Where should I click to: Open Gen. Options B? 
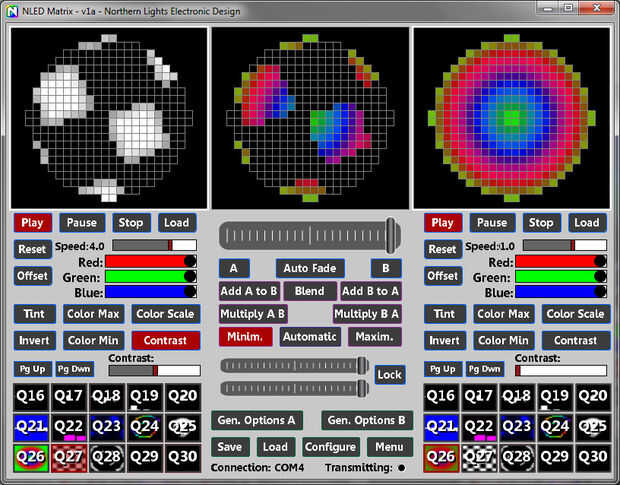click(367, 421)
